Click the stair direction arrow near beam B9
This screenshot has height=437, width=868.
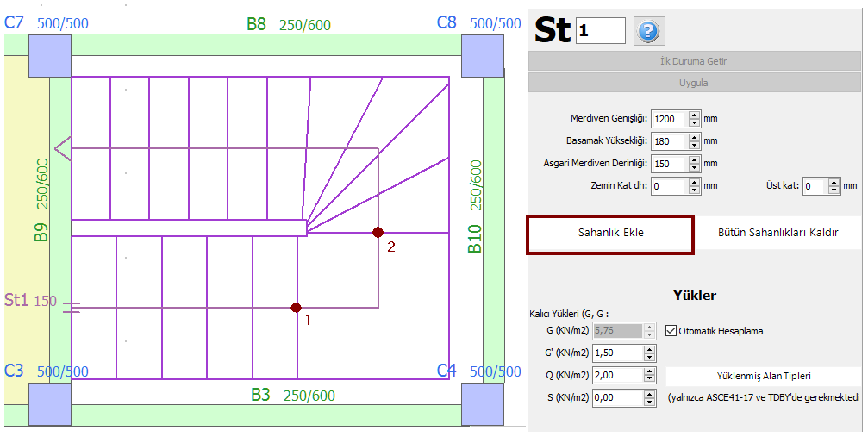pos(62,148)
